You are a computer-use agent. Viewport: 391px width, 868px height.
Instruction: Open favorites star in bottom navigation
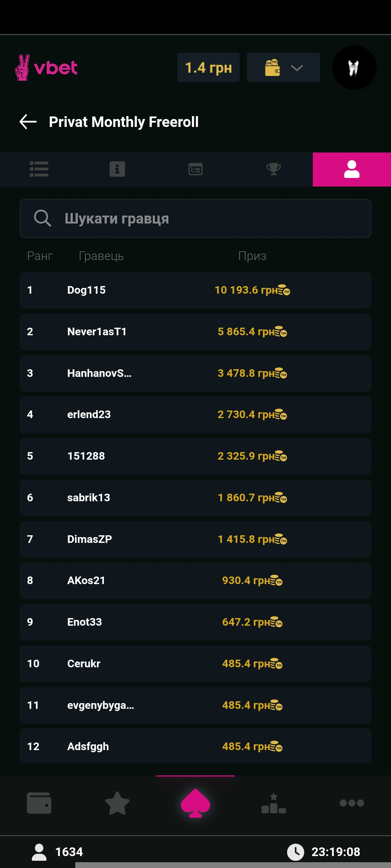tap(117, 803)
